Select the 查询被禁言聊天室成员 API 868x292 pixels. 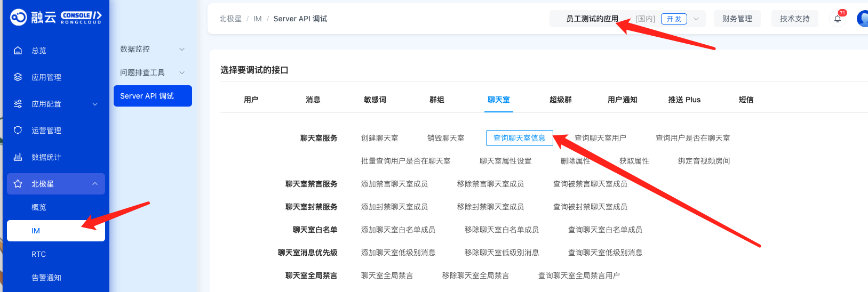[591, 184]
